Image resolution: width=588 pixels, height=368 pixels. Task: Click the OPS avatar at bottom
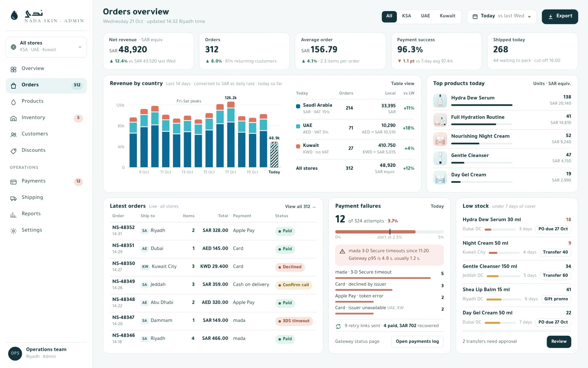(x=15, y=353)
